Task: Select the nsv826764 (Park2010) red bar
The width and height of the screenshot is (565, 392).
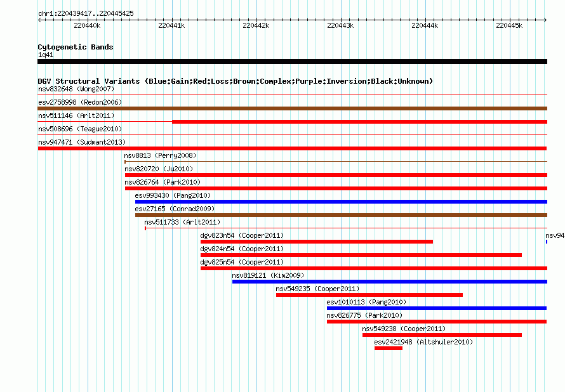Action: coord(336,188)
